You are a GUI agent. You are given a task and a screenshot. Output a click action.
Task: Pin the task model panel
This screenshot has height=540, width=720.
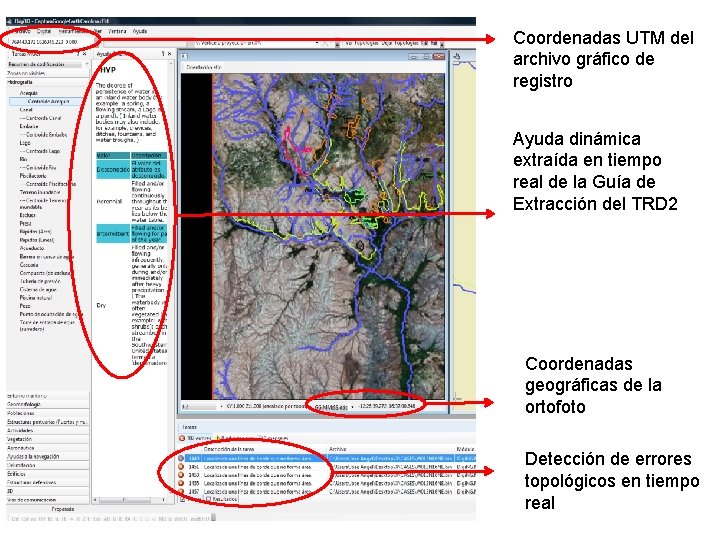(78, 54)
